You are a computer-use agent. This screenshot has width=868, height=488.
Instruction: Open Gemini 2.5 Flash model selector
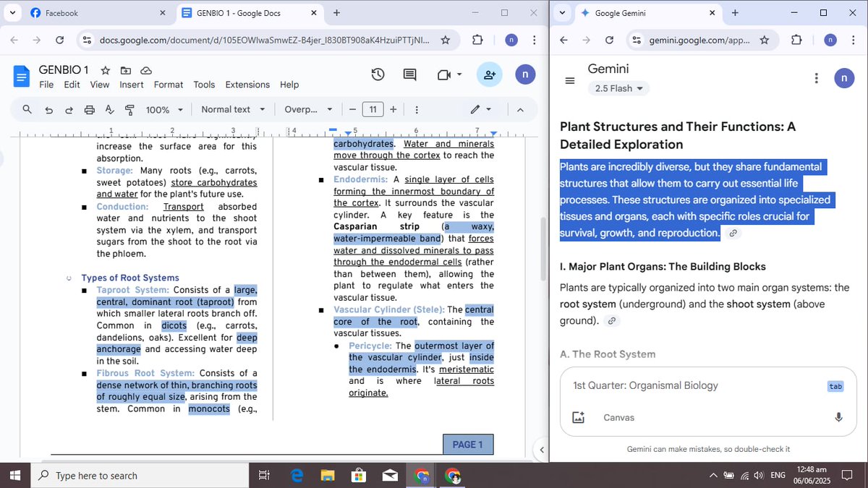click(618, 89)
